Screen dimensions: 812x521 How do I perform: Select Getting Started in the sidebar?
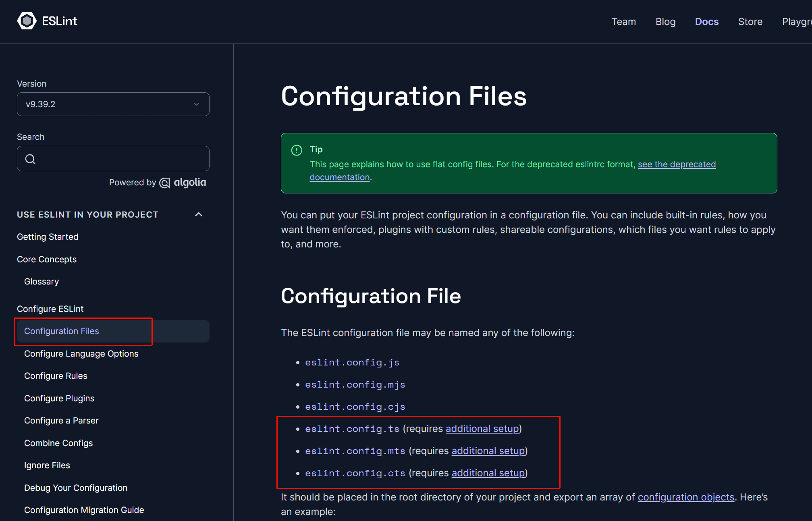tap(48, 237)
